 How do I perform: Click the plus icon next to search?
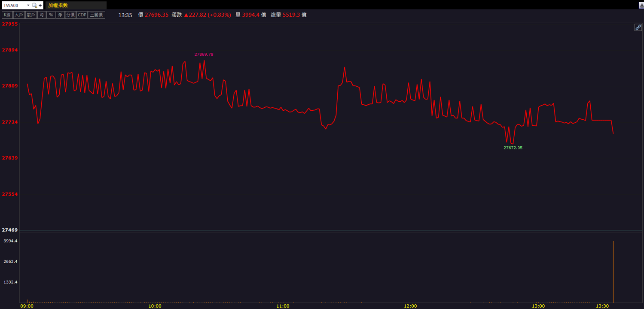[x=40, y=6]
